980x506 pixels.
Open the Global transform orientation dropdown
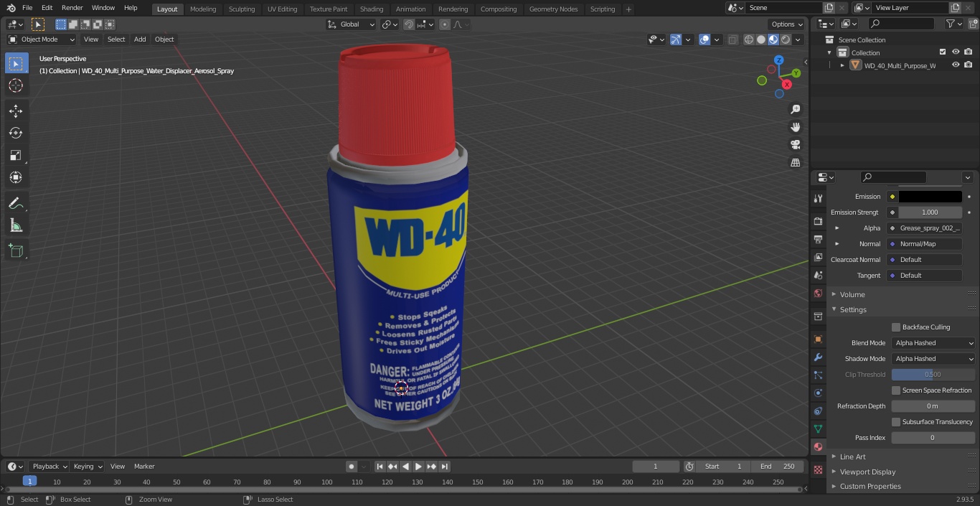point(352,24)
